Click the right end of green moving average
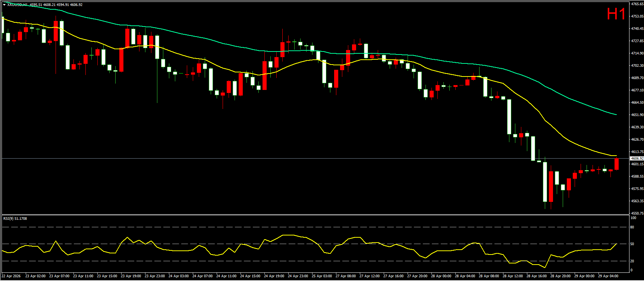 [616, 115]
